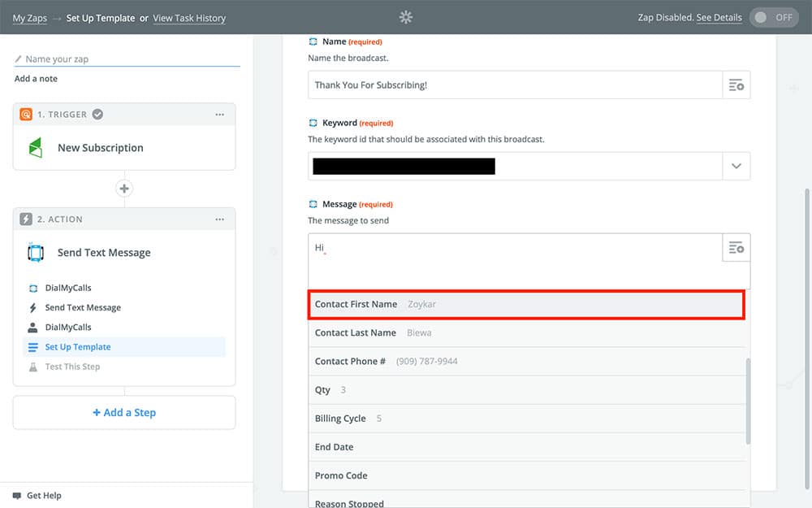Select the Set Up Template step
Image resolution: width=812 pixels, height=508 pixels.
(x=78, y=347)
